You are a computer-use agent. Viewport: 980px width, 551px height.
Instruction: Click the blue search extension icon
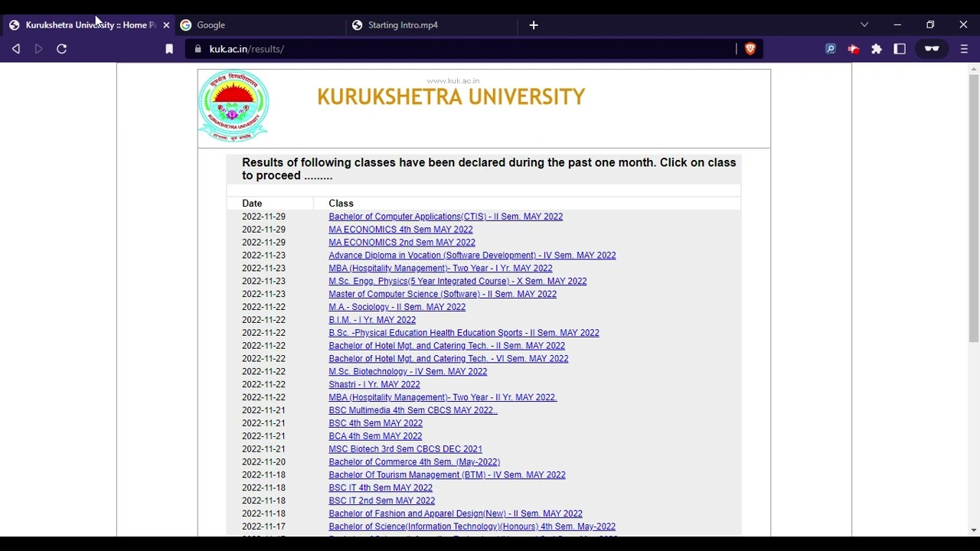click(x=831, y=49)
